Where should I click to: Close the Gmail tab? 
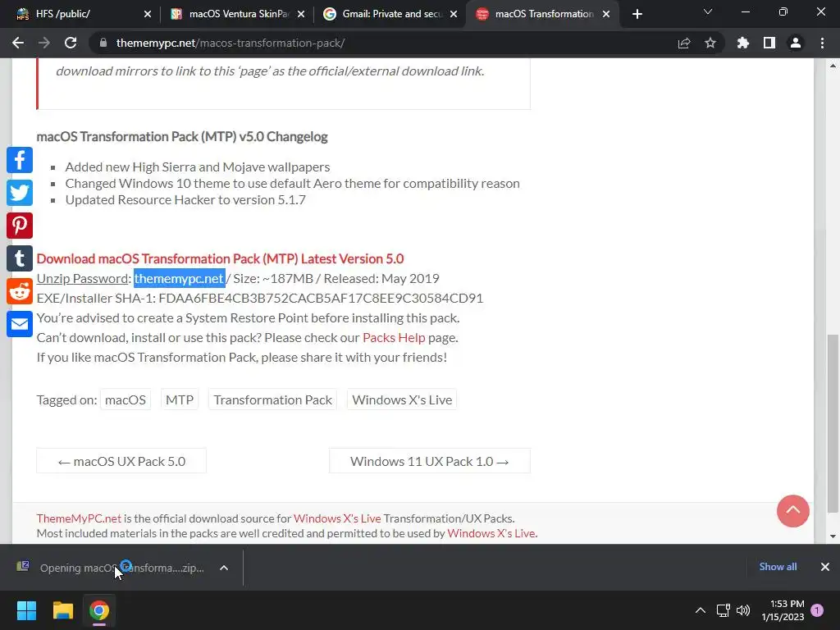454,14
